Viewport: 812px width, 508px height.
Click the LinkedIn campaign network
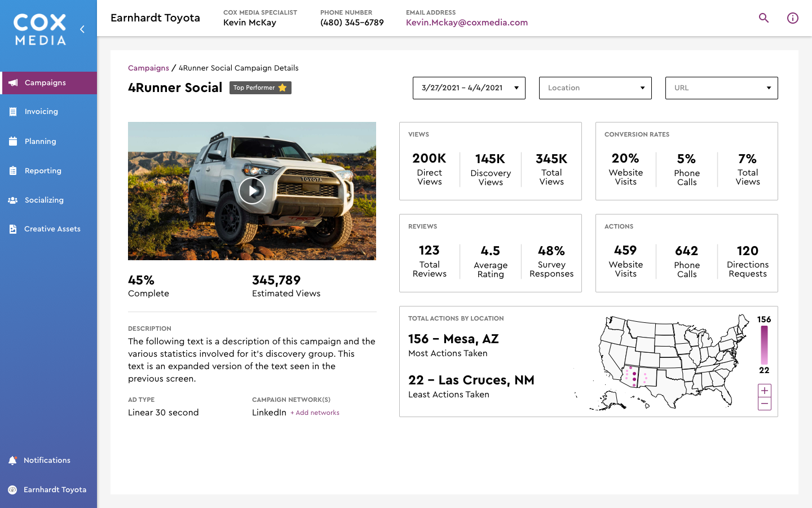point(269,413)
